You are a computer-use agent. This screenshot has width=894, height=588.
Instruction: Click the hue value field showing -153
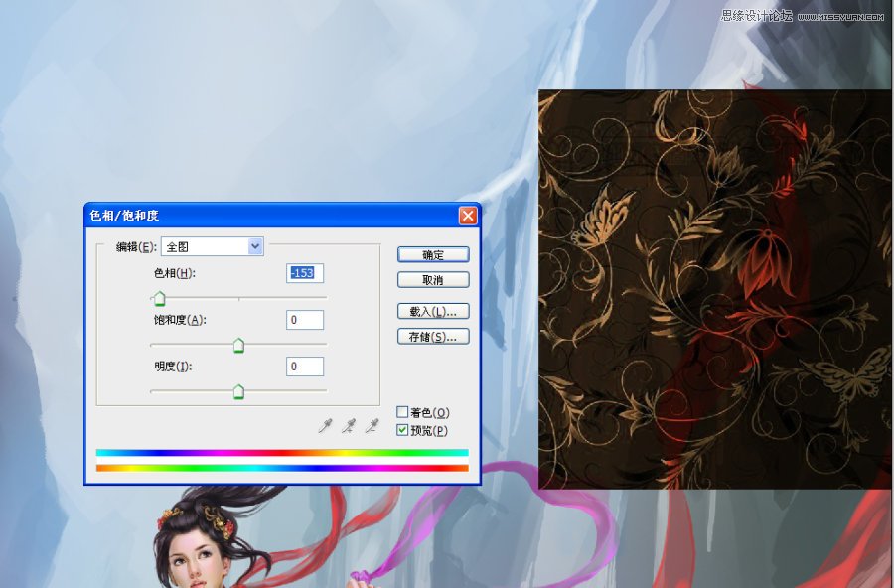point(305,273)
